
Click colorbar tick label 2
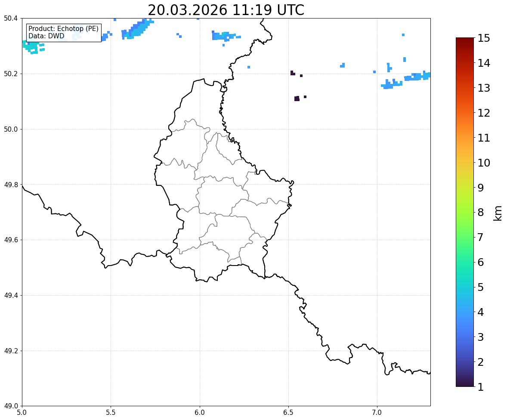[x=481, y=362]
